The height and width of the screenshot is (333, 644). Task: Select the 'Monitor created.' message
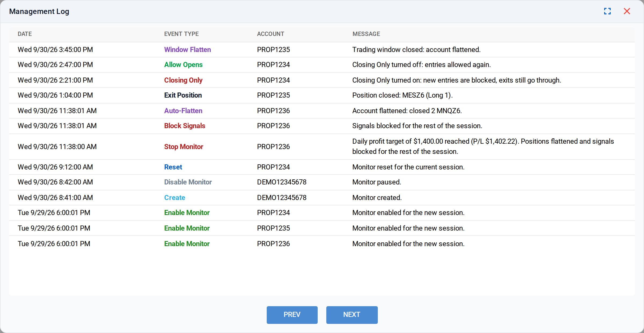click(x=377, y=198)
